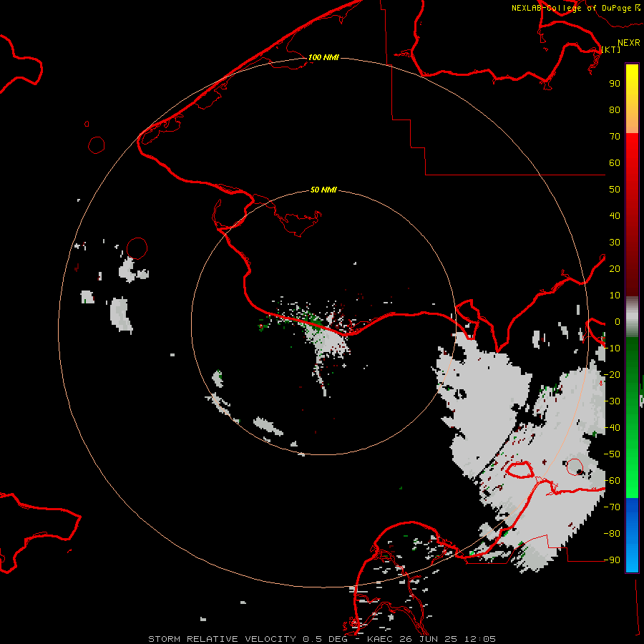Click the [KT] units label
The image size is (644, 644).
click(611, 49)
